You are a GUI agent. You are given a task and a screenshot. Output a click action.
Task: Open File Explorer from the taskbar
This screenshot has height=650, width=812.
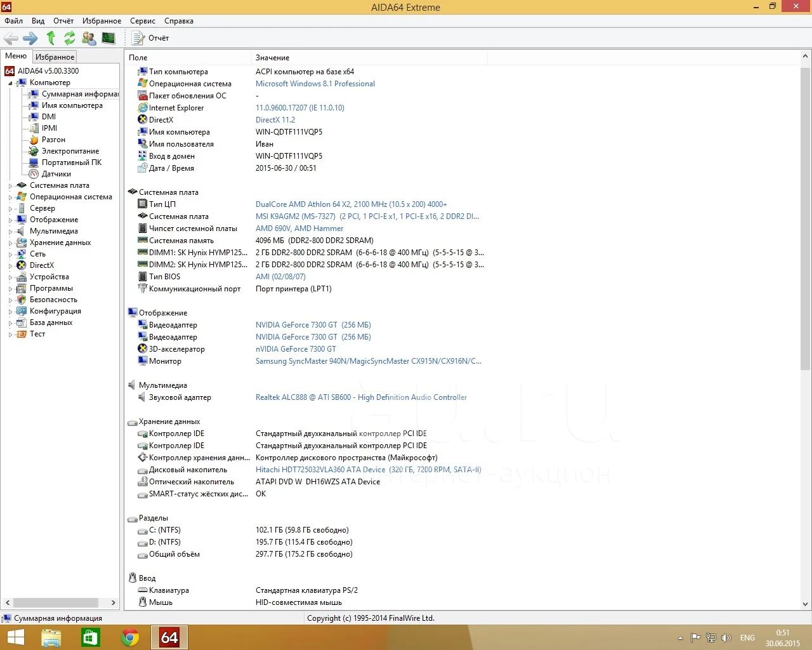pos(51,637)
